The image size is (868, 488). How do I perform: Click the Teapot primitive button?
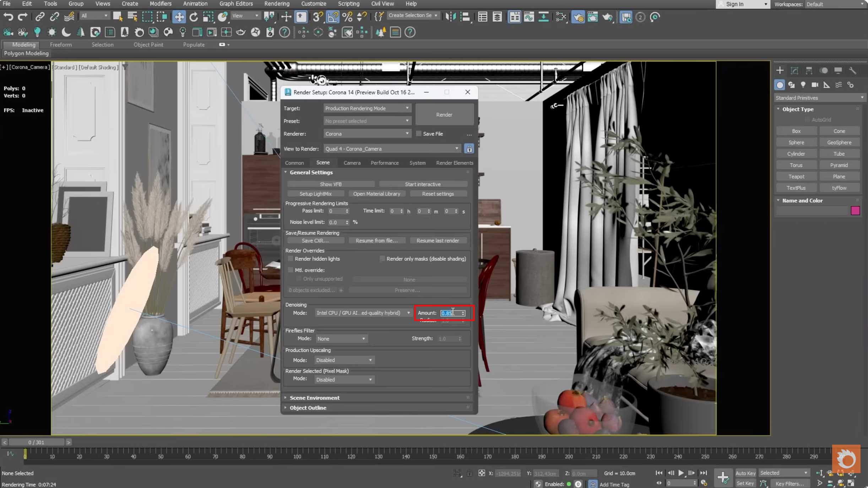[x=796, y=177]
